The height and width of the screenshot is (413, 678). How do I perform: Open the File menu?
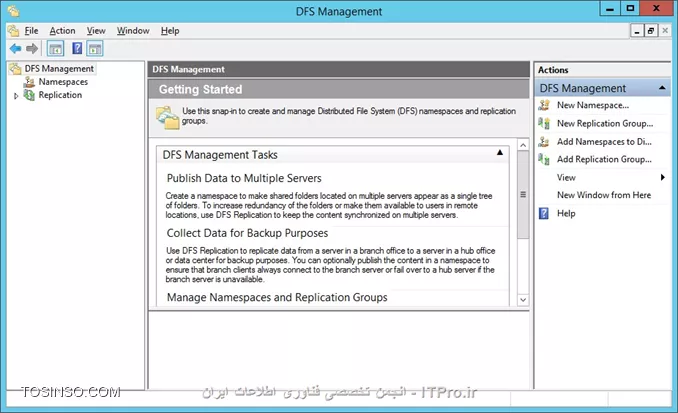[31, 31]
